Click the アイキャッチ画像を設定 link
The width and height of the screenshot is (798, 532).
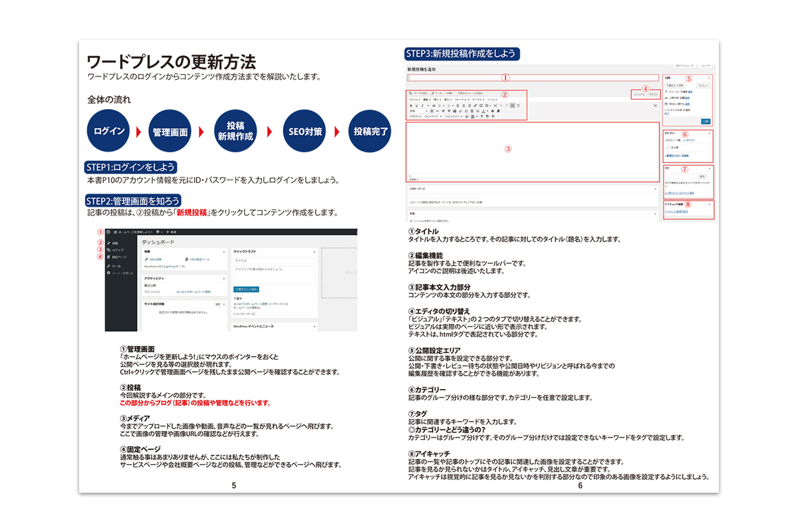(676, 211)
